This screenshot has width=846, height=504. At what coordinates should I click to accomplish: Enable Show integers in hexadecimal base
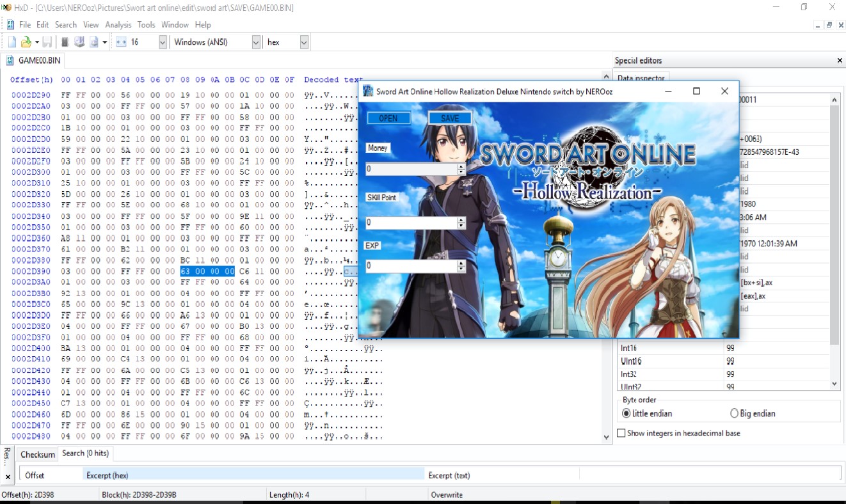(x=678, y=434)
